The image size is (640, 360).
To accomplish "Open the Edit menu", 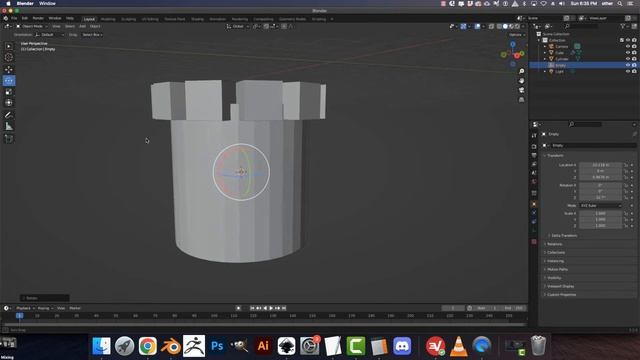I will (x=25, y=18).
